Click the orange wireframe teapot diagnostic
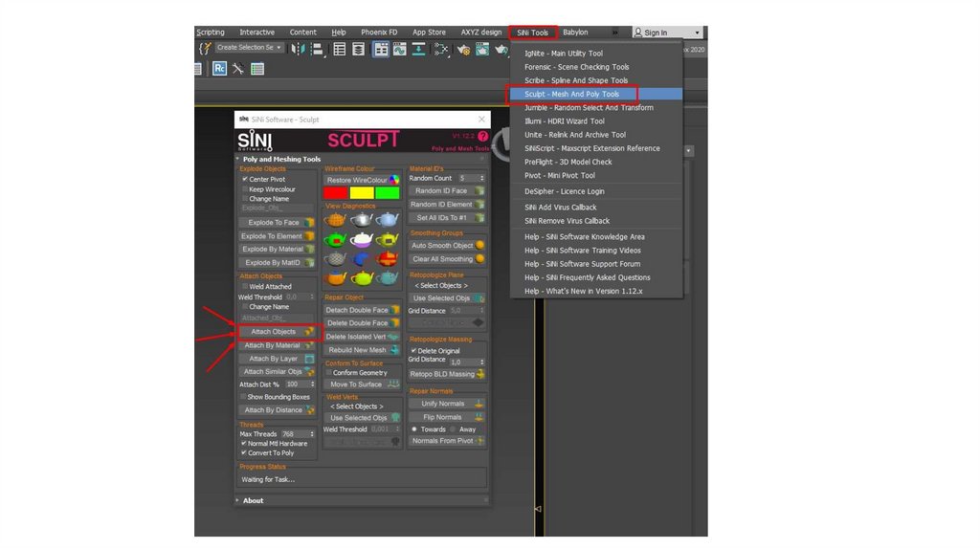The image size is (980, 549). click(335, 219)
